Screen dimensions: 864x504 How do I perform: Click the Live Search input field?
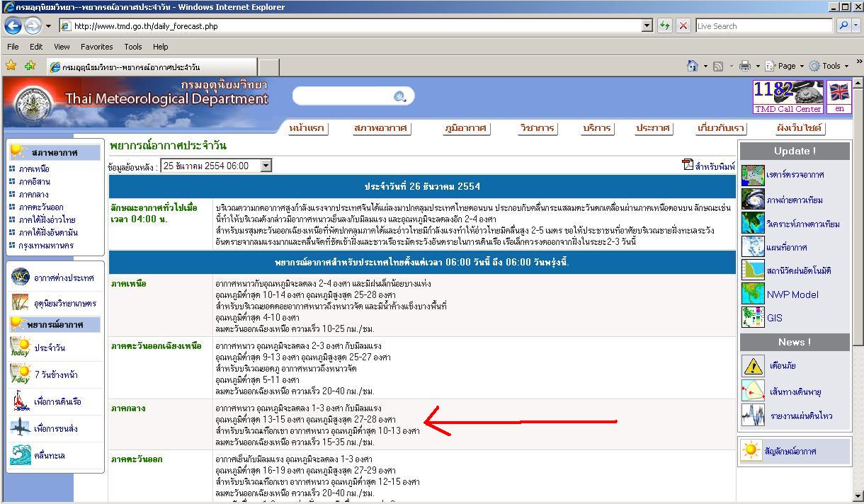pyautogui.click(x=763, y=26)
